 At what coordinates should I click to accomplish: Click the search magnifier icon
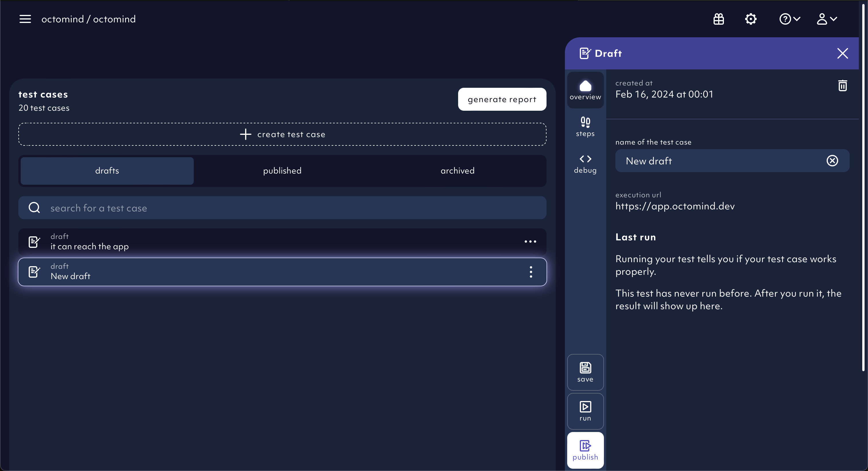[34, 208]
